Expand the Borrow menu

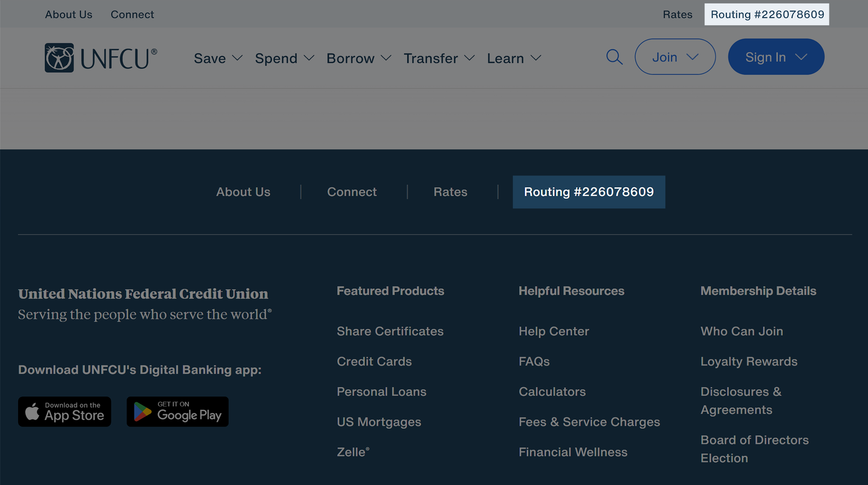[359, 58]
